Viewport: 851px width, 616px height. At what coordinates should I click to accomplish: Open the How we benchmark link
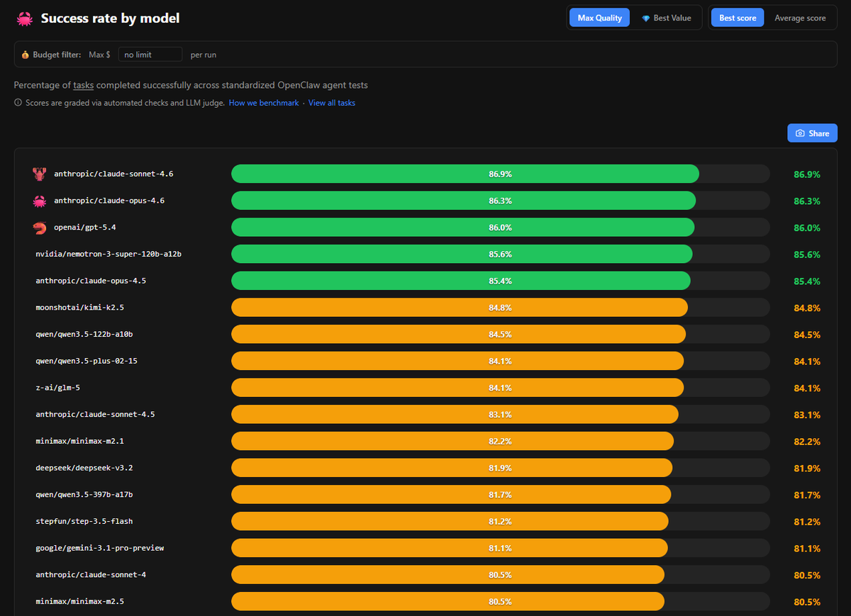[264, 103]
